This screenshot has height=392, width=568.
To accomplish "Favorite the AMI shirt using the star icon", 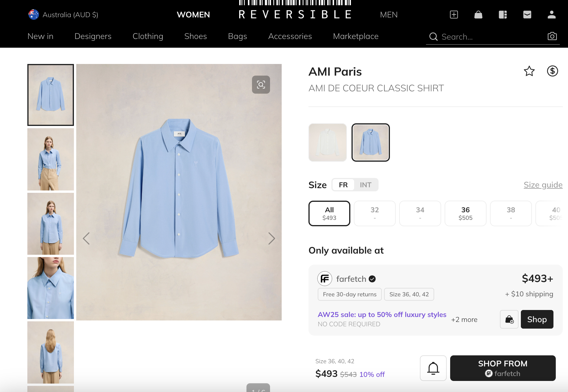I will click(529, 71).
